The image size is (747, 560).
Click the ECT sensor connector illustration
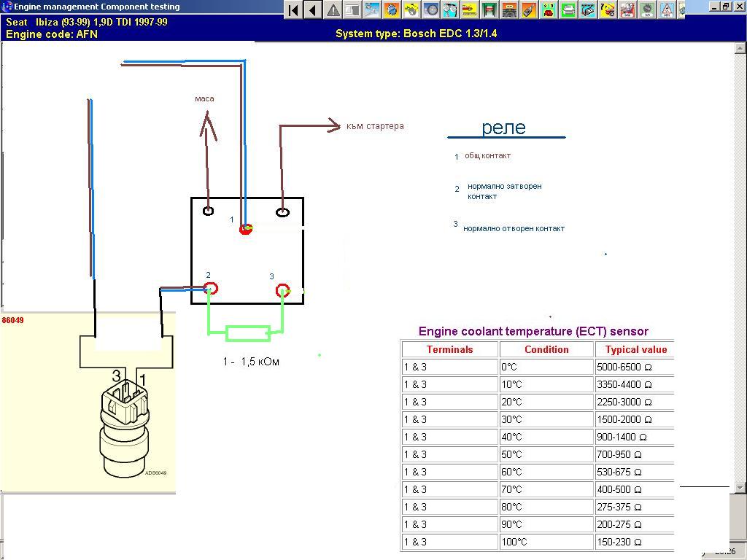tap(124, 423)
